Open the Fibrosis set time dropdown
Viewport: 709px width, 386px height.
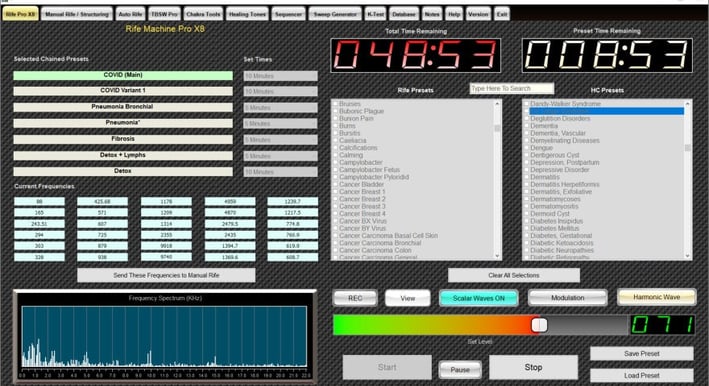click(x=280, y=140)
